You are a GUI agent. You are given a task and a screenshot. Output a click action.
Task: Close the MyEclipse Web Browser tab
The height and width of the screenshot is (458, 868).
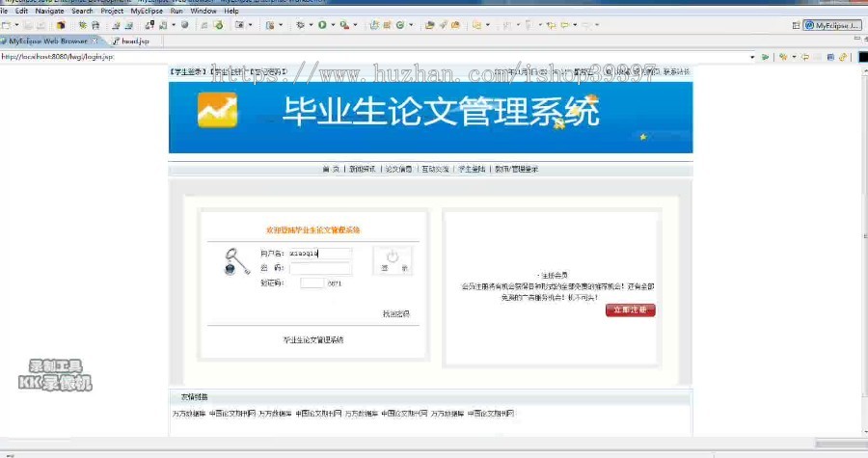(x=95, y=40)
